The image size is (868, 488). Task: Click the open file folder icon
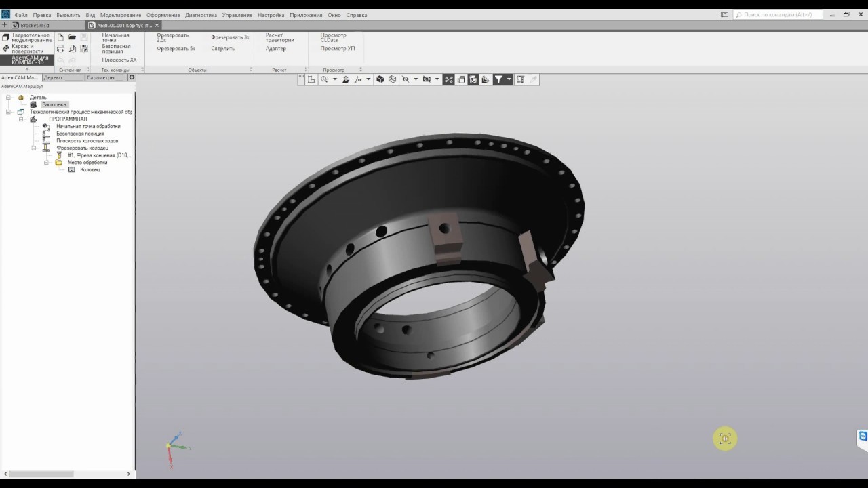(72, 37)
